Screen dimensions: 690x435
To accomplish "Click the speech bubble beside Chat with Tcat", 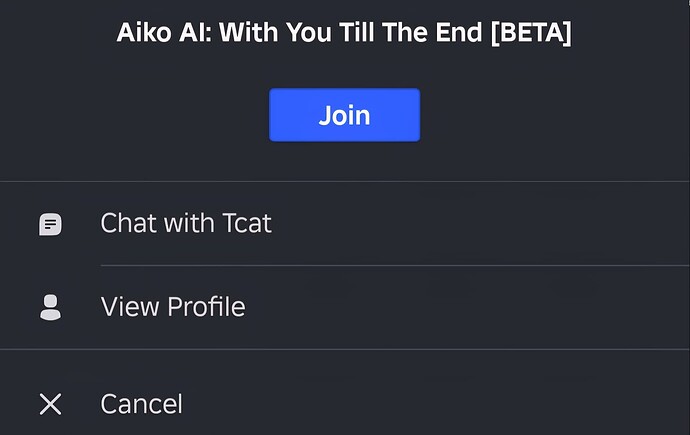I will coord(50,224).
